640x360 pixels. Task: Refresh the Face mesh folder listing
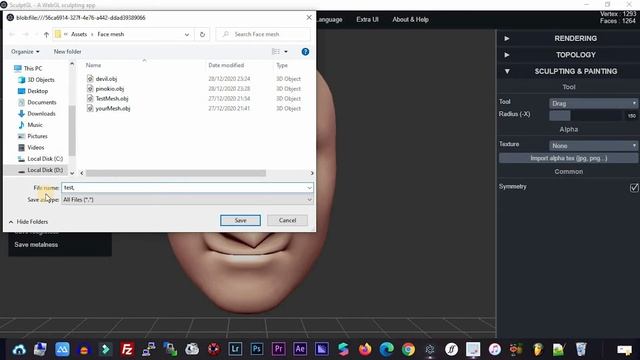202,35
